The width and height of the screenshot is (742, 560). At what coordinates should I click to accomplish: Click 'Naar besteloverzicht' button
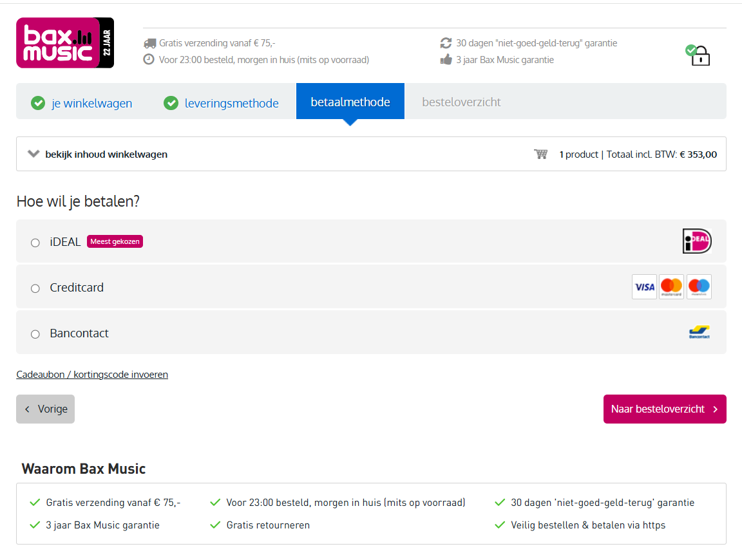point(665,409)
